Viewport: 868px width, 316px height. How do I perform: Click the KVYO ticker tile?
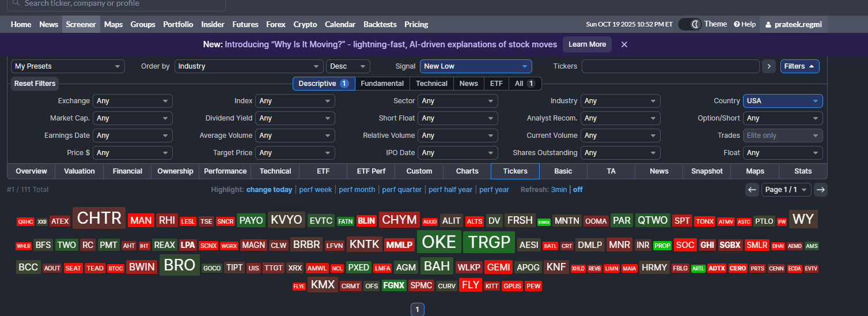(x=286, y=220)
